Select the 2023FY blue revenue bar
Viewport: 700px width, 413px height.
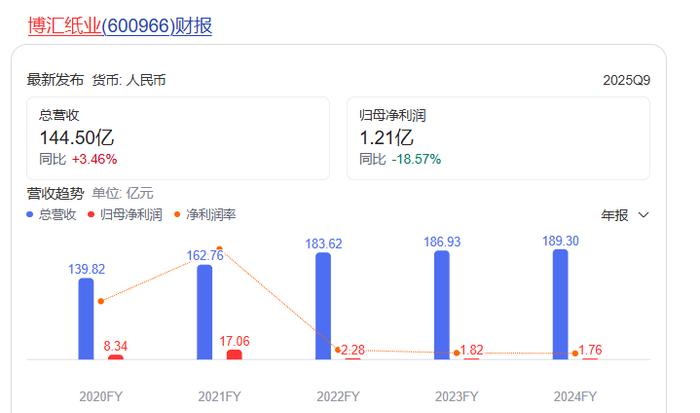click(442, 305)
